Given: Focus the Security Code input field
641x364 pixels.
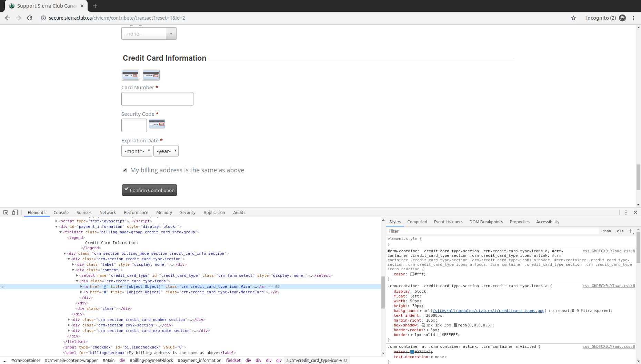Looking at the screenshot, I should pyautogui.click(x=134, y=125).
